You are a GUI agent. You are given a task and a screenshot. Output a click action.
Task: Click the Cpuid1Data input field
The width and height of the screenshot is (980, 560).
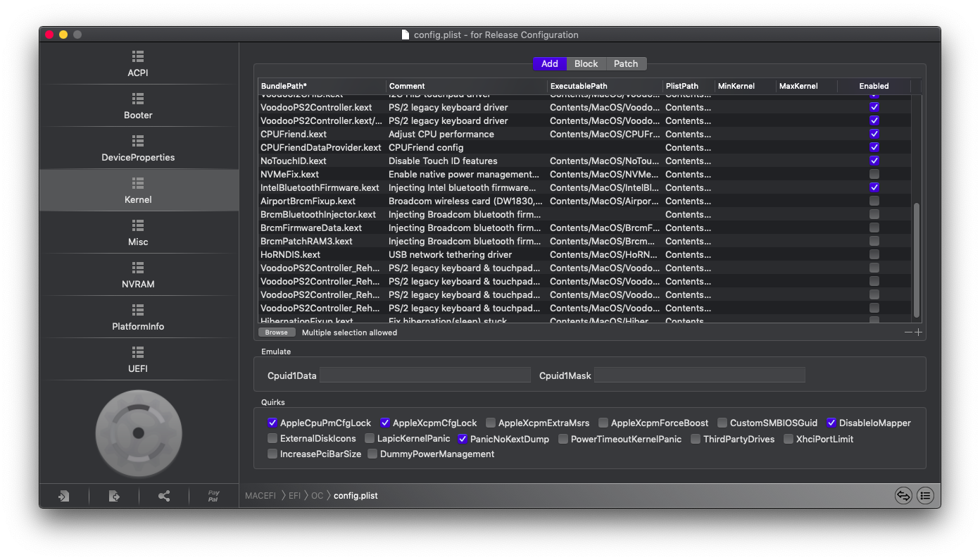[x=425, y=375]
